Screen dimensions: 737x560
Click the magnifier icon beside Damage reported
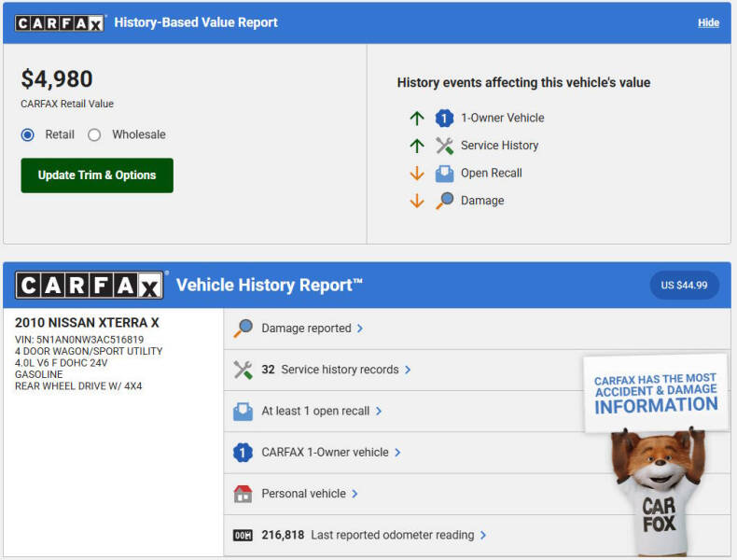click(243, 329)
